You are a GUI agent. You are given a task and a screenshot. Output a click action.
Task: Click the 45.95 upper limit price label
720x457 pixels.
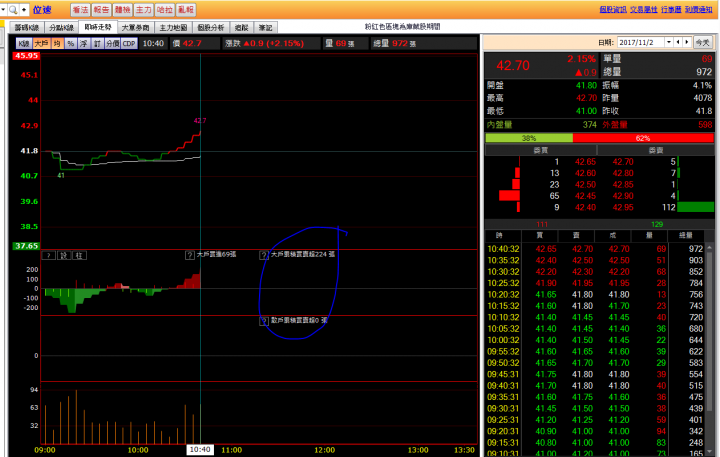[26, 56]
